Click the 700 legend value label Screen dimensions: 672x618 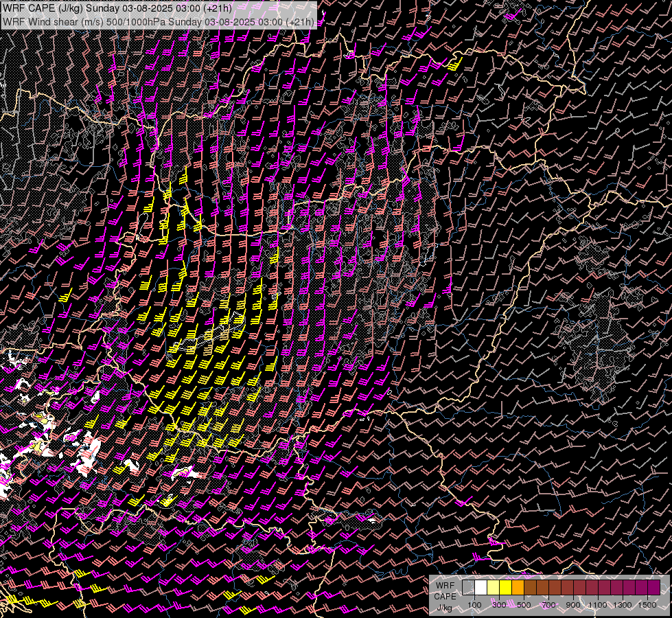pos(548,605)
